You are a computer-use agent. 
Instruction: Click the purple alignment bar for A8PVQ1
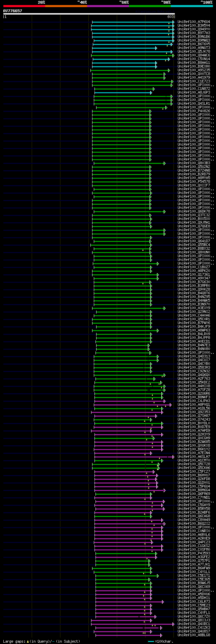click(133, 405)
